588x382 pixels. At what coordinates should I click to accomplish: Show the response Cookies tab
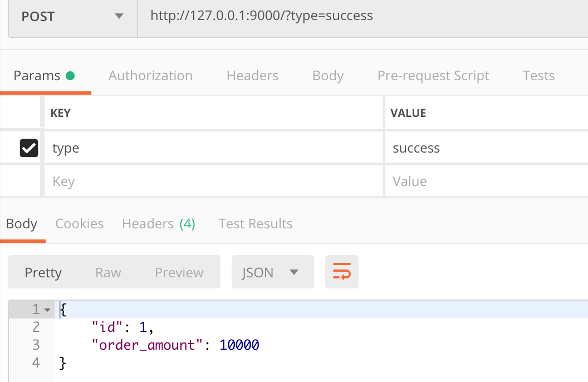pyautogui.click(x=80, y=224)
